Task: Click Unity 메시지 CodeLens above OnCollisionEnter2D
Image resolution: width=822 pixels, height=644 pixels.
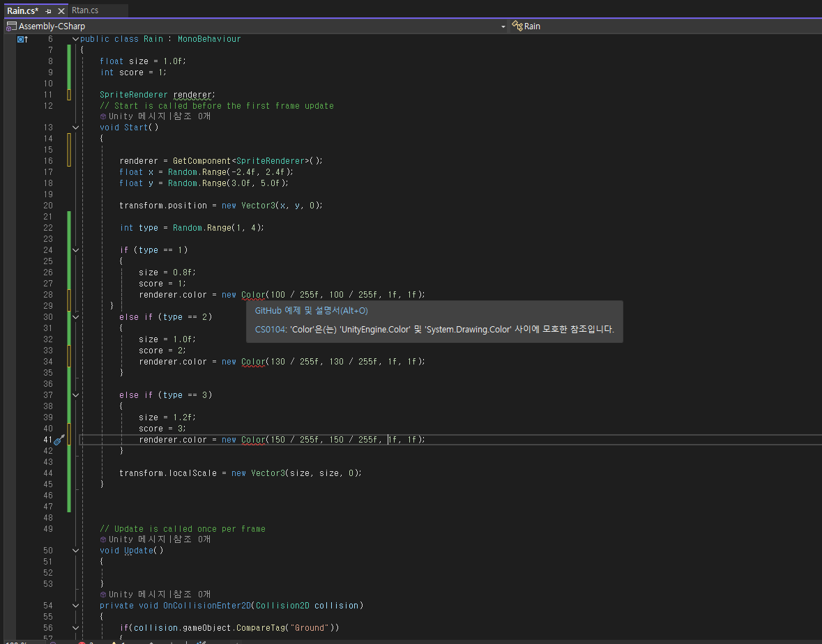Action: point(138,595)
